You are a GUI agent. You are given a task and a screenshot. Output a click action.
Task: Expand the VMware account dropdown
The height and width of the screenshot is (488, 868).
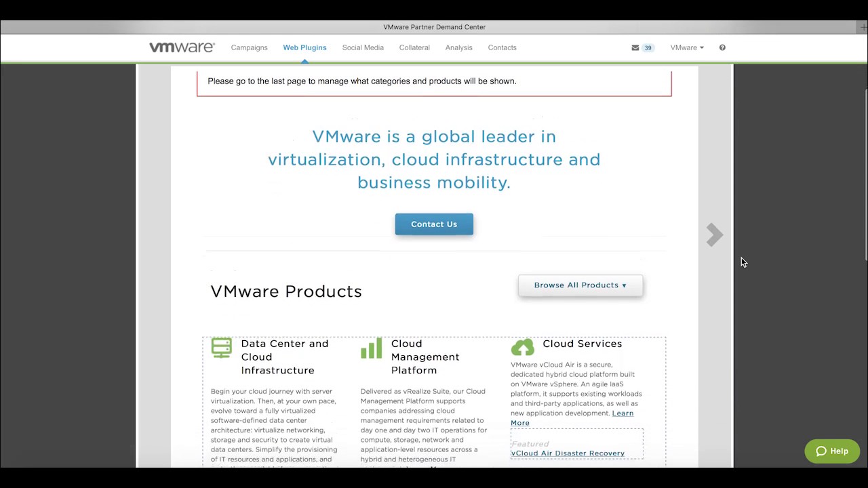(x=687, y=47)
